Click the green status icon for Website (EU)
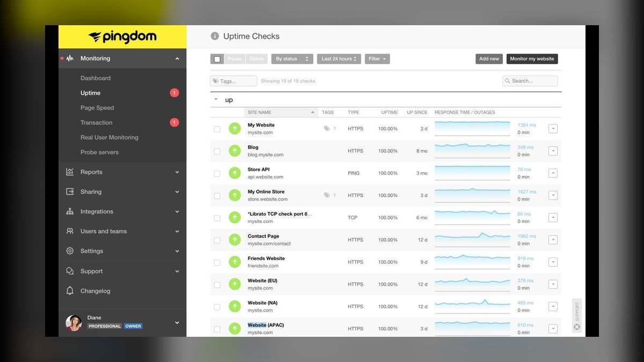This screenshot has width=644, height=362. click(235, 284)
